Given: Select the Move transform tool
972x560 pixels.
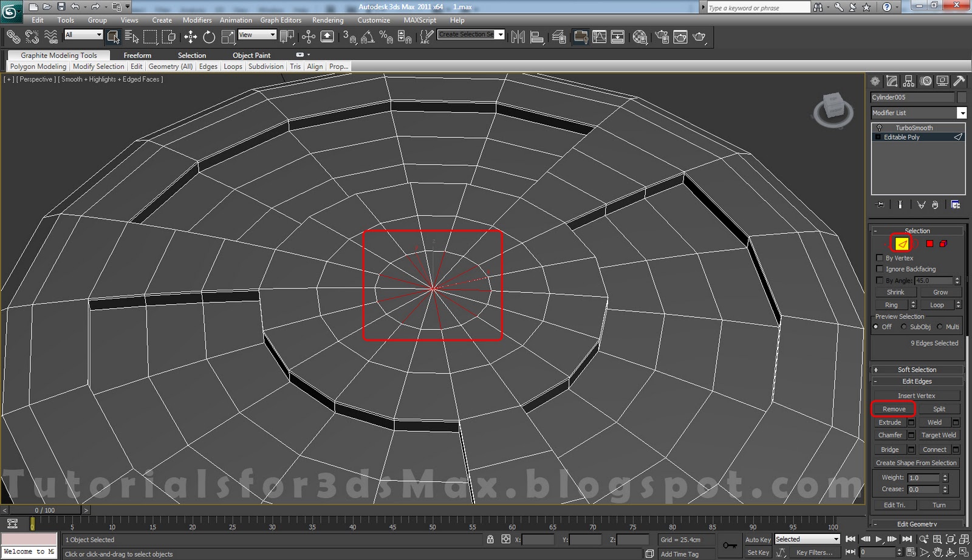Looking at the screenshot, I should tap(191, 37).
